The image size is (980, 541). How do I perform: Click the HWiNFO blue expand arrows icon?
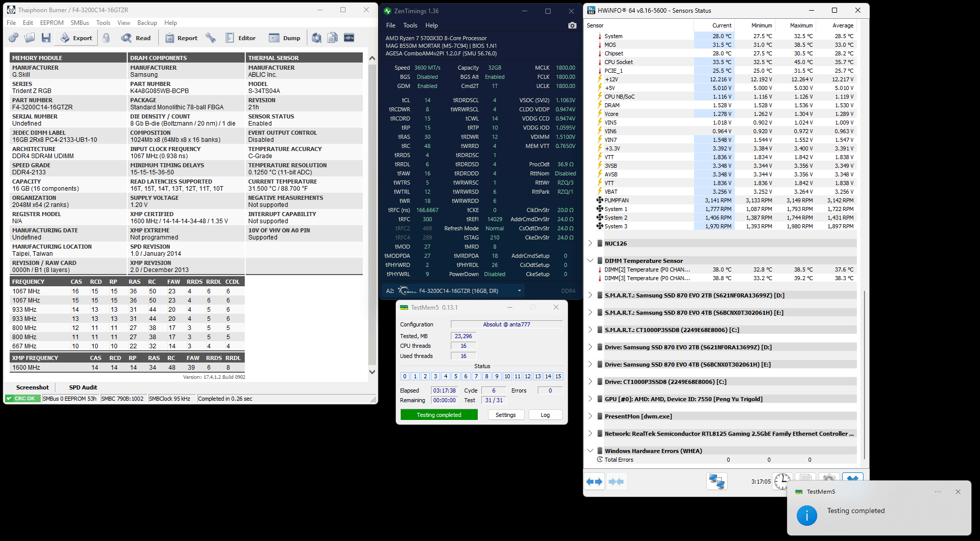click(594, 482)
